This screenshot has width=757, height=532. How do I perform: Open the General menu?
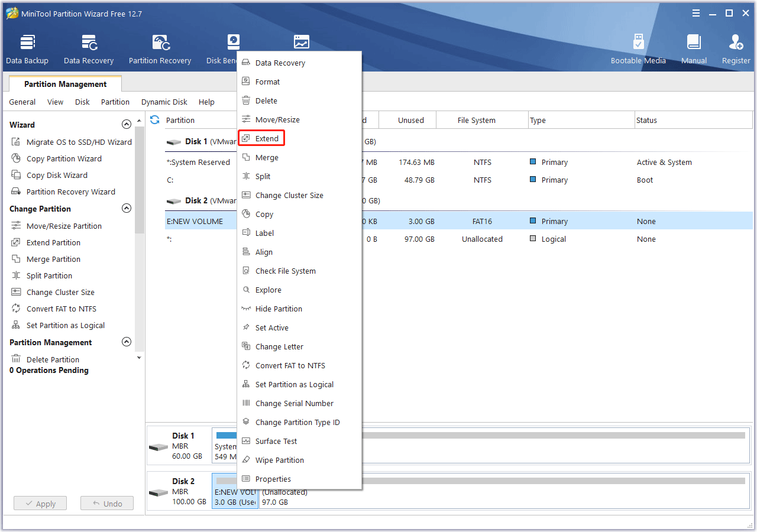pos(22,102)
